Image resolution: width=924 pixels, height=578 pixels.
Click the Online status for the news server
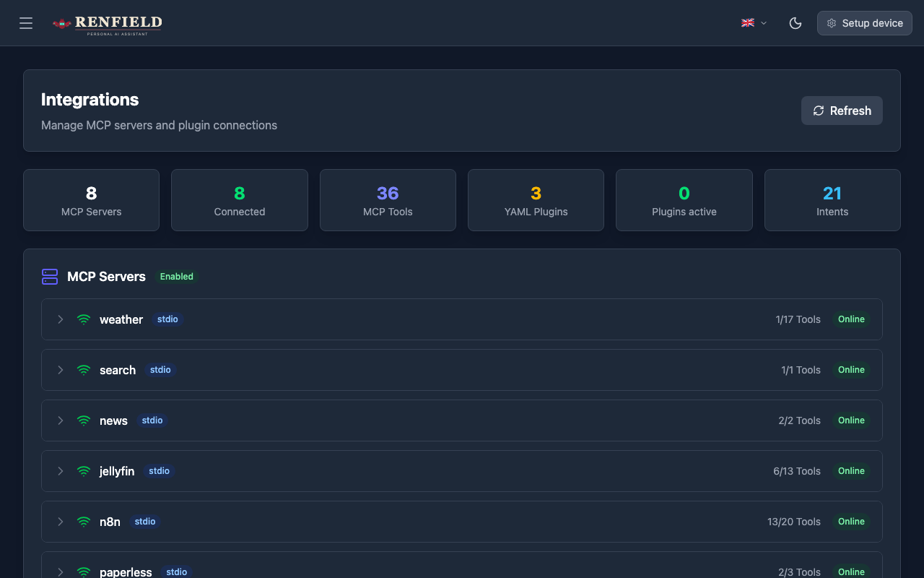[851, 420]
